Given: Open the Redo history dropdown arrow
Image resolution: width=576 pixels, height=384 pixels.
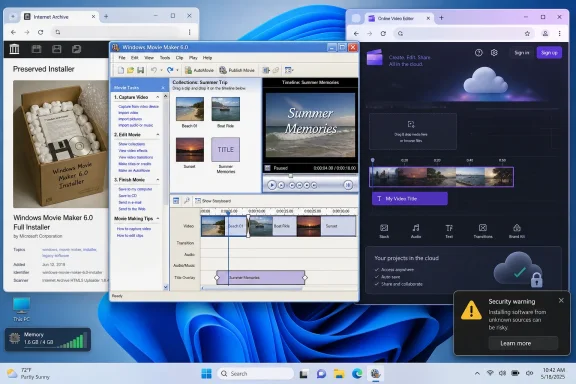Looking at the screenshot, I should coord(177,70).
